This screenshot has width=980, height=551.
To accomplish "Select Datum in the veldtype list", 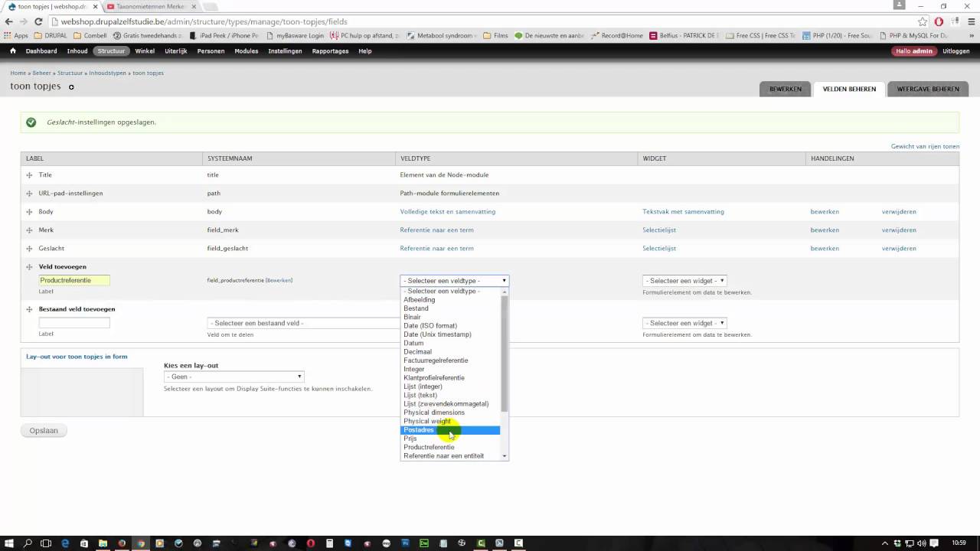I will coord(451,343).
